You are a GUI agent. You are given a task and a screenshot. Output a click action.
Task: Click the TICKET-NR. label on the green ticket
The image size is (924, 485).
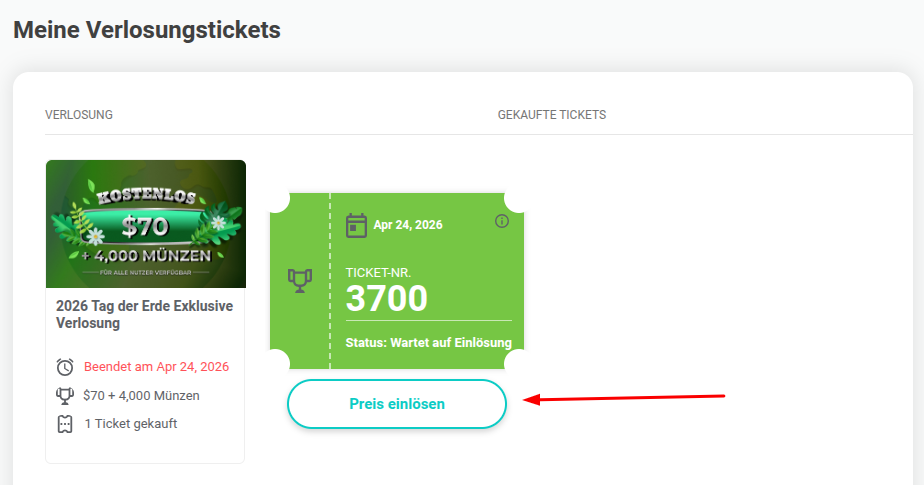(x=378, y=273)
